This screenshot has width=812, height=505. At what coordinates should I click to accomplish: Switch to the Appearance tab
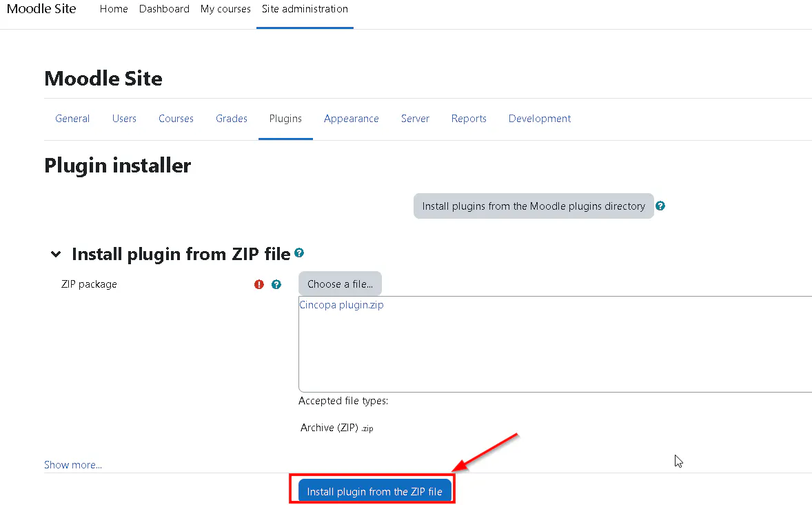tap(351, 119)
